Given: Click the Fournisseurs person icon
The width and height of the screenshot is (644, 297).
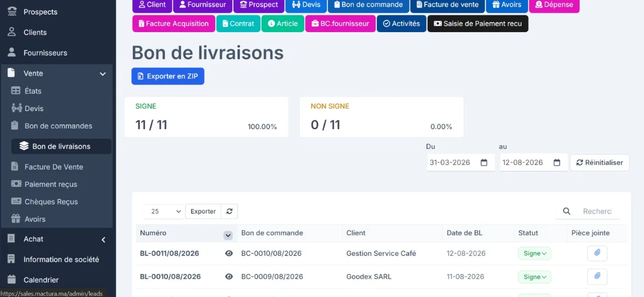Looking at the screenshot, I should 12,52.
